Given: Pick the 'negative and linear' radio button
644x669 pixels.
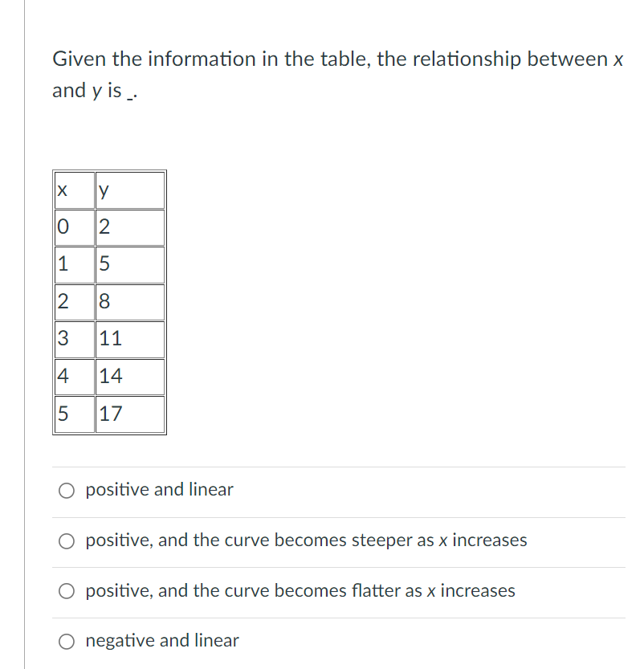Looking at the screenshot, I should tap(67, 641).
